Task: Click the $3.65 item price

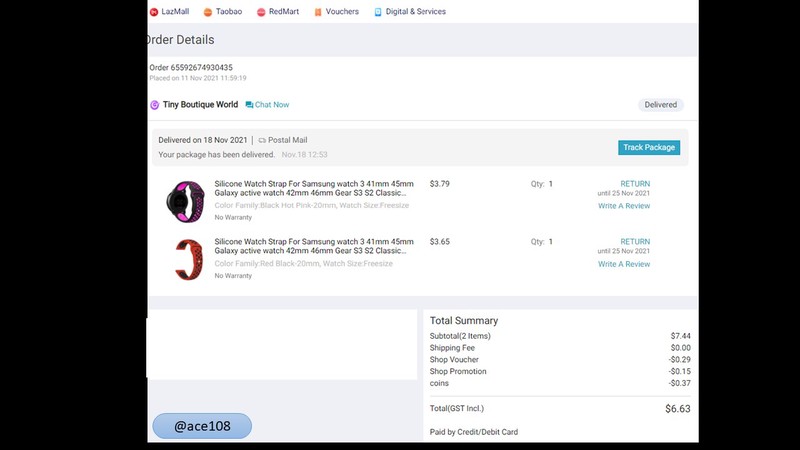Action: (439, 241)
